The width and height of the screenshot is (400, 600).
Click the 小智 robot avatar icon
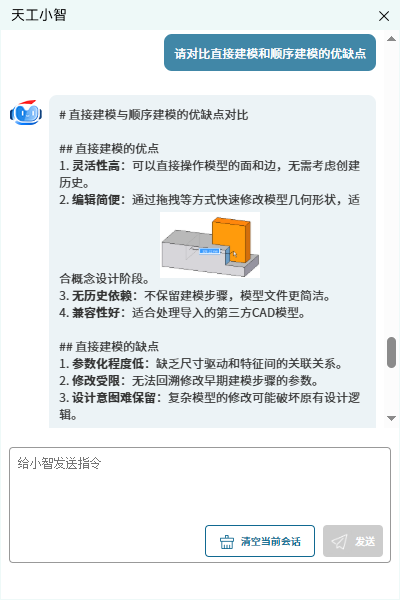[x=26, y=112]
